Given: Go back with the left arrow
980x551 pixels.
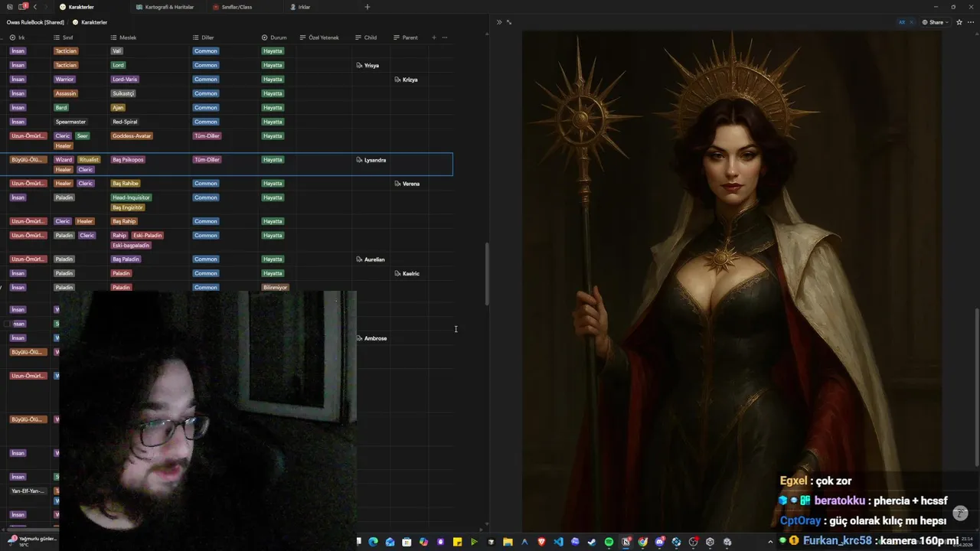Looking at the screenshot, I should [x=35, y=7].
